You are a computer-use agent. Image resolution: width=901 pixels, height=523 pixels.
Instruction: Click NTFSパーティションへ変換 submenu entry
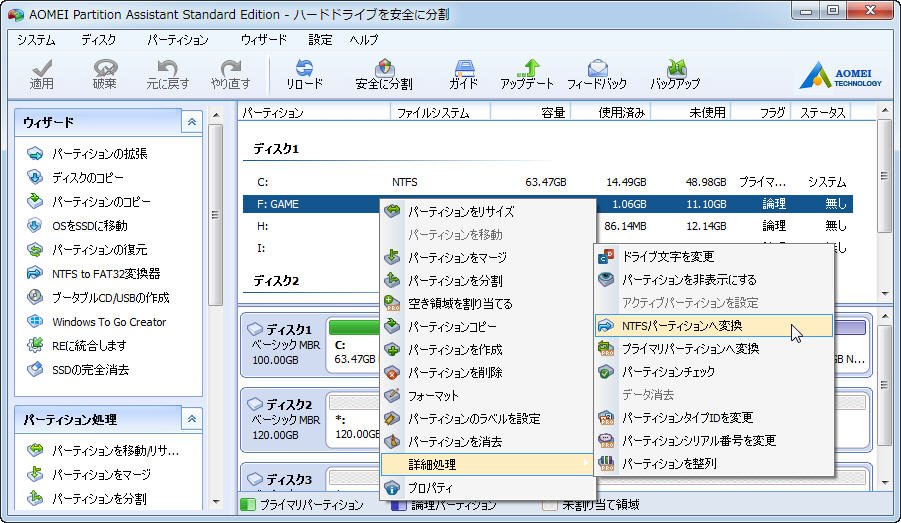714,325
